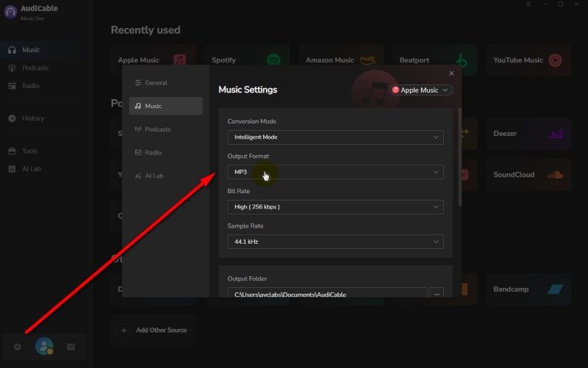Screen dimensions: 588x368
Task: Open the Beatport source card
Action: tap(435, 60)
